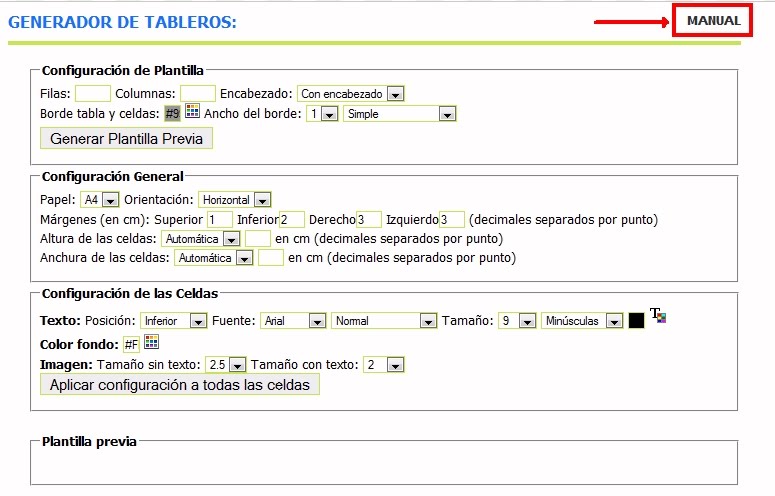Screen dimensions: 775x496
Task: Open the Encabezado dropdown
Action: tap(350, 93)
